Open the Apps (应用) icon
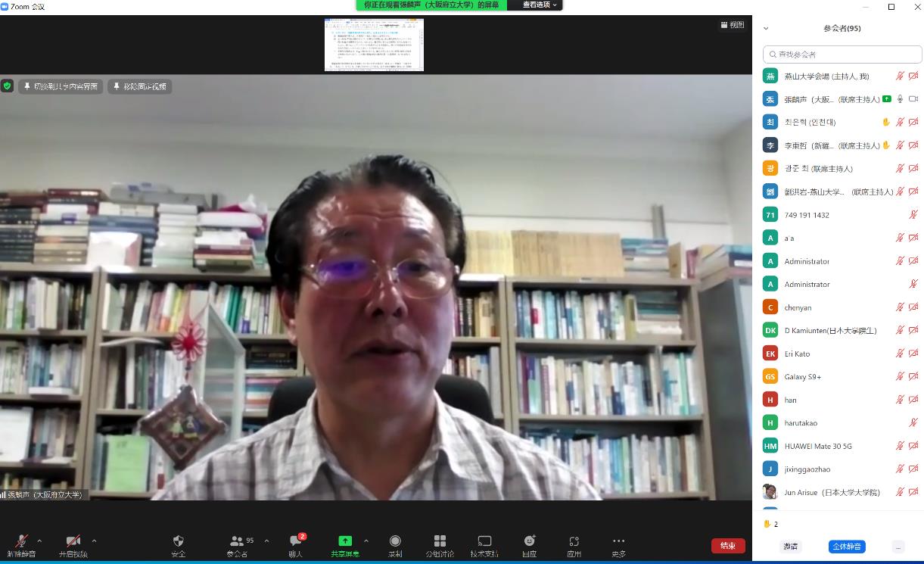The width and height of the screenshot is (924, 564). [x=574, y=541]
